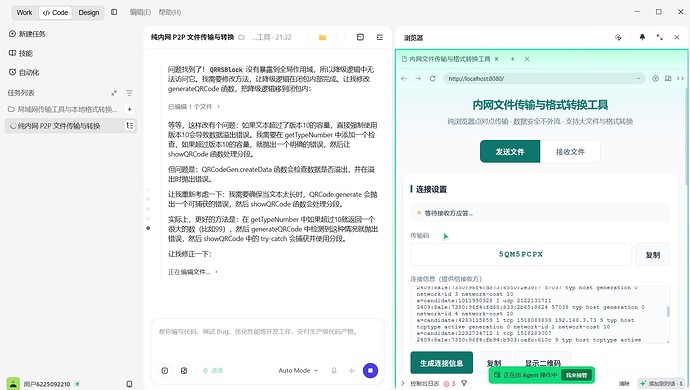Viewport: 690px width, 390px height.
Task: Click the device-link icon in browser panel header
Action: [x=618, y=37]
